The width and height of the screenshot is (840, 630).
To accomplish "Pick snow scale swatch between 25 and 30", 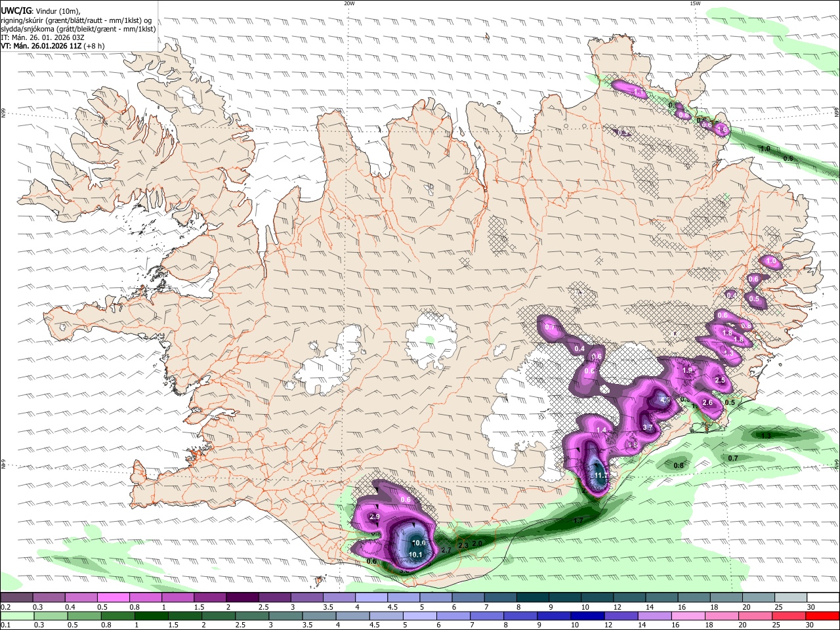I will [x=791, y=597].
